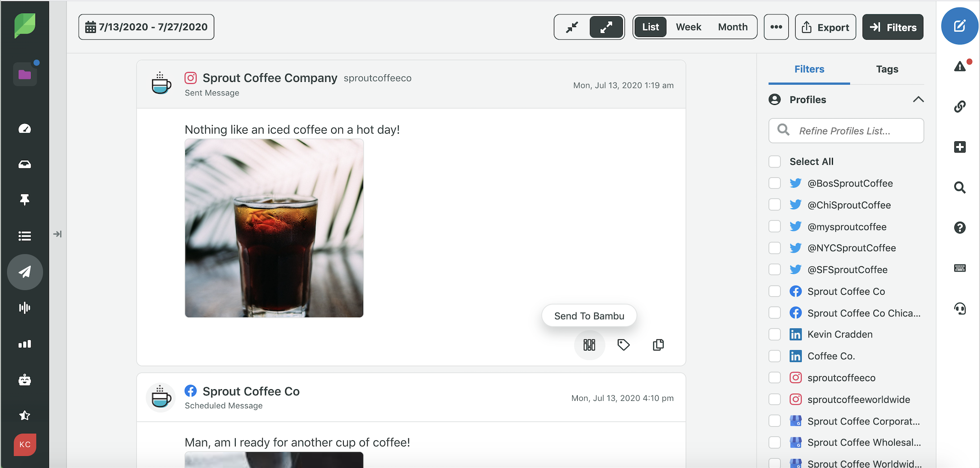Click the Sprout Social leaf logo

[25, 25]
